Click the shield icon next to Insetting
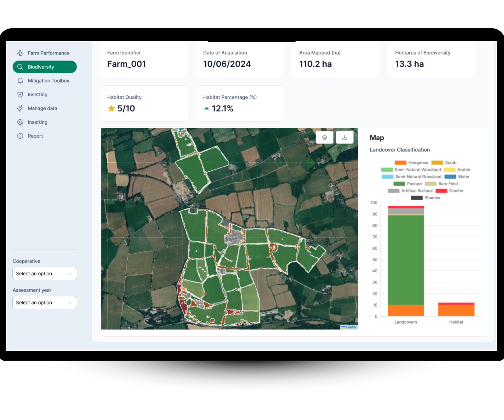Image resolution: width=504 pixels, height=420 pixels. [x=20, y=94]
